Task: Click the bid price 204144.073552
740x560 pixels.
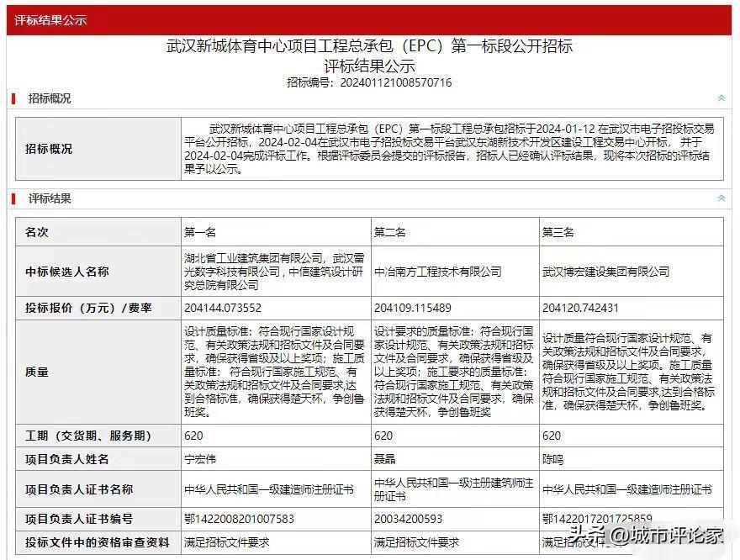Action: [223, 309]
